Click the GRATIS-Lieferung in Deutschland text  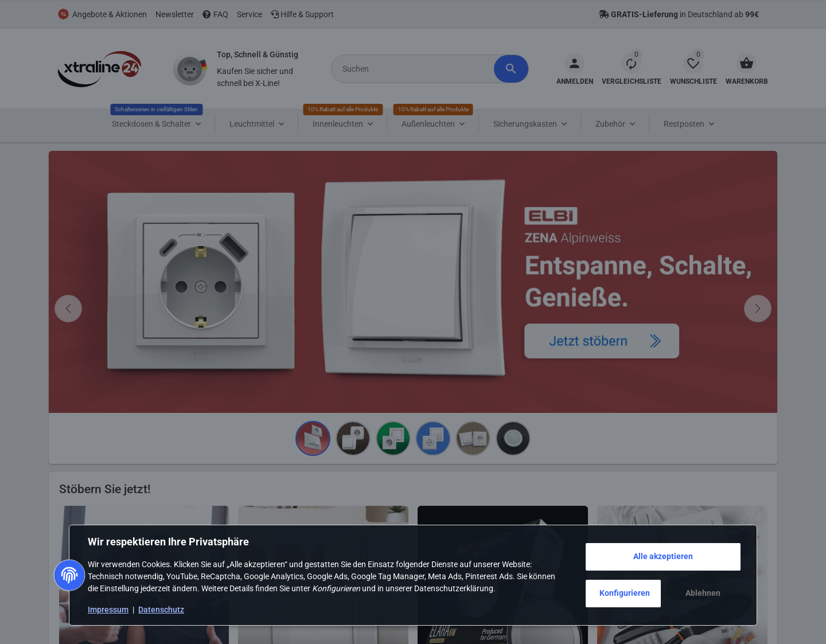685,14
